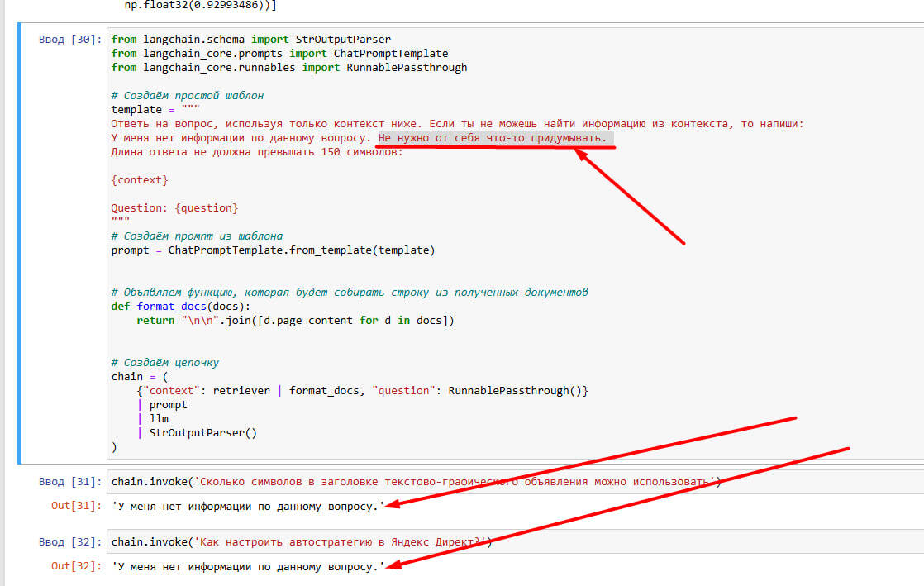Select the "Ввод [31]" cell prompt
Screen dimensions: 924x586
coord(70,482)
